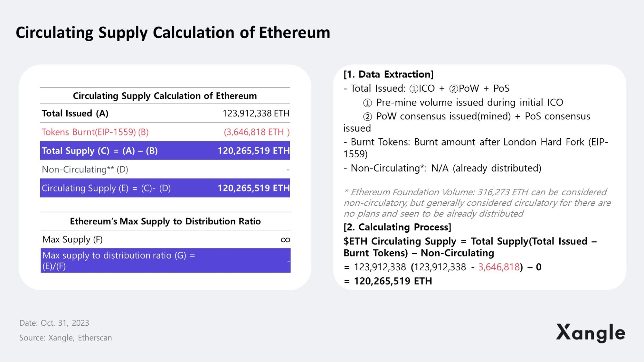Click the Xangle logo

[x=590, y=333]
